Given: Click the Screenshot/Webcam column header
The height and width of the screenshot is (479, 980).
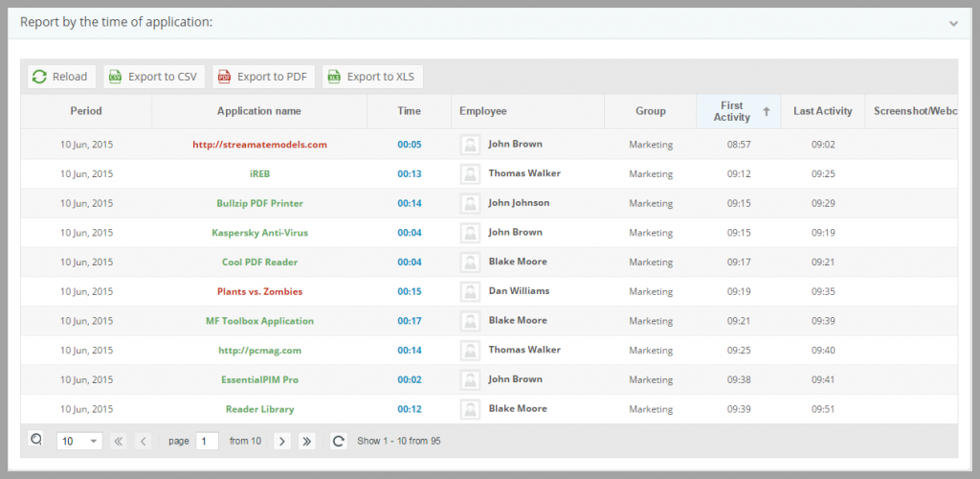Looking at the screenshot, I should pyautogui.click(x=912, y=111).
